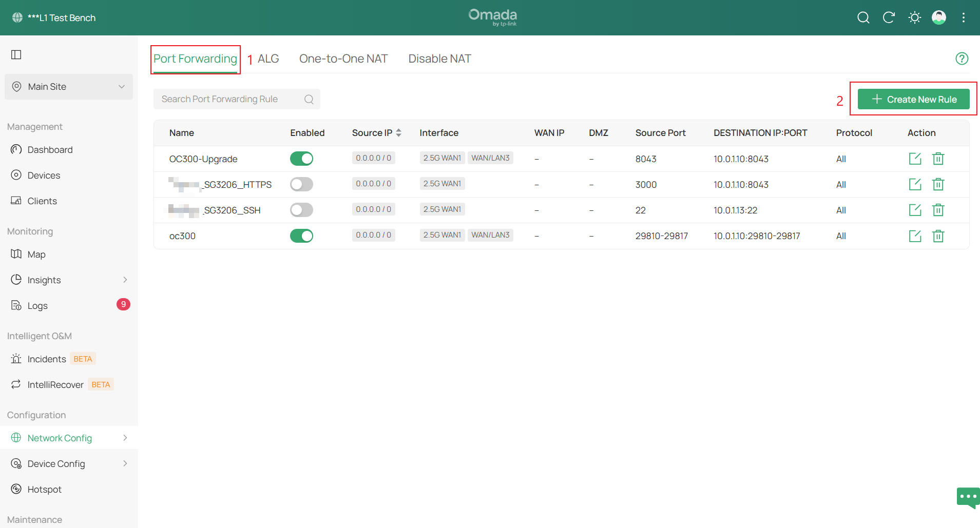This screenshot has height=528, width=980.
Task: Disable the oc300 rule toggle
Action: 301,236
